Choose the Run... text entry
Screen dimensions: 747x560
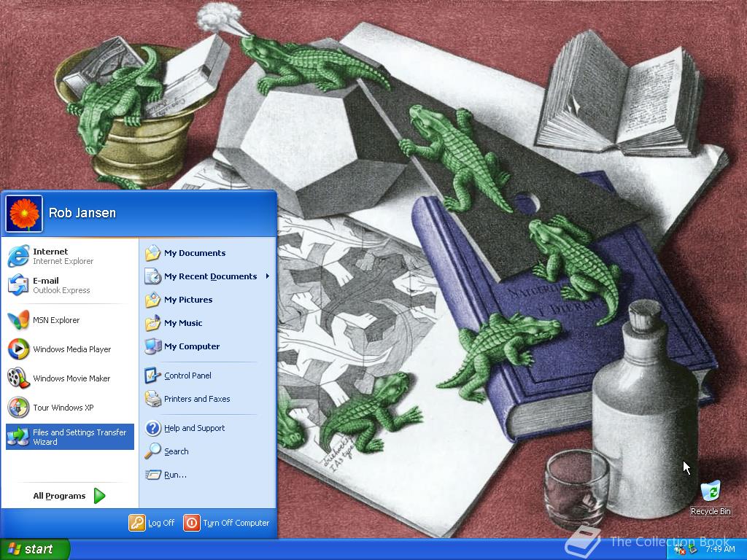(175, 475)
